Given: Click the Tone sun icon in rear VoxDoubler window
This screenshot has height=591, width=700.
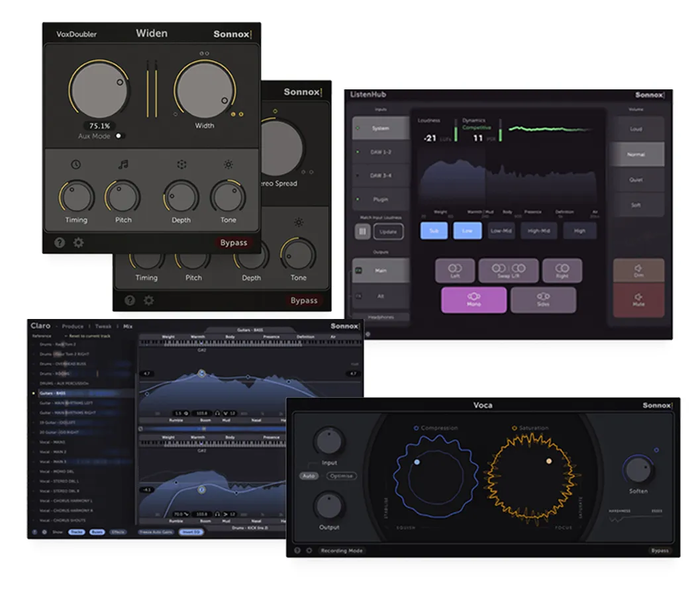Looking at the screenshot, I should [x=299, y=222].
